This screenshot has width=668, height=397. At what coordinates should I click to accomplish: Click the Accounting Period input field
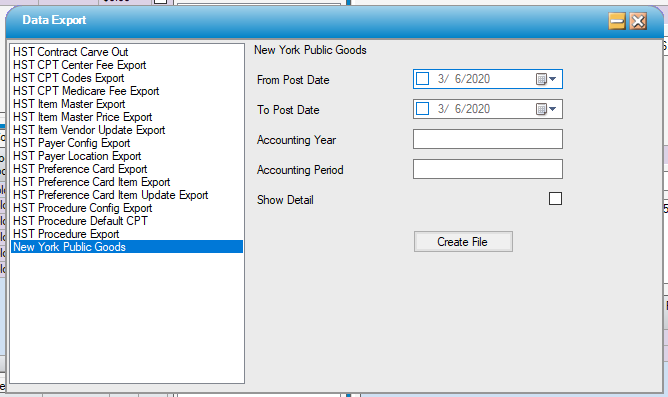click(488, 169)
